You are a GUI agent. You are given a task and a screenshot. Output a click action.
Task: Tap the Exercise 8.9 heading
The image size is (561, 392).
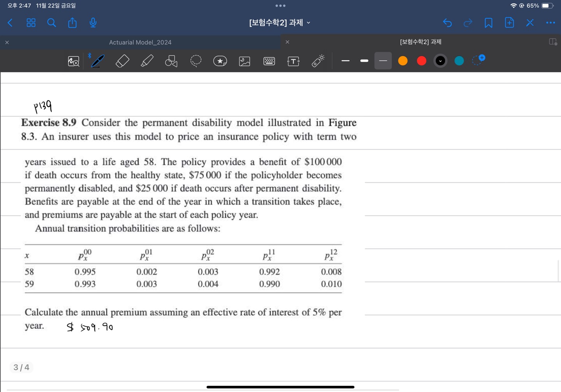(x=49, y=122)
